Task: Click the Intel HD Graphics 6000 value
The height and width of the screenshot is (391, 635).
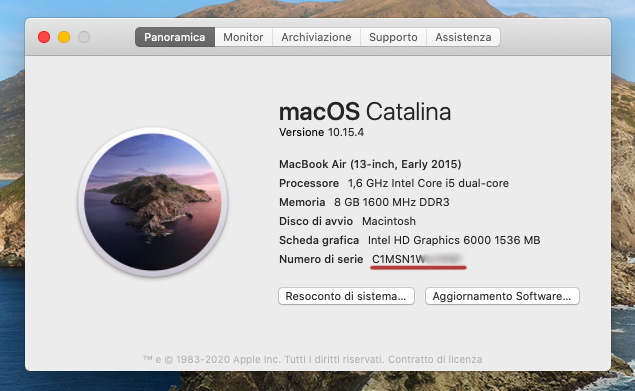Action: point(454,240)
